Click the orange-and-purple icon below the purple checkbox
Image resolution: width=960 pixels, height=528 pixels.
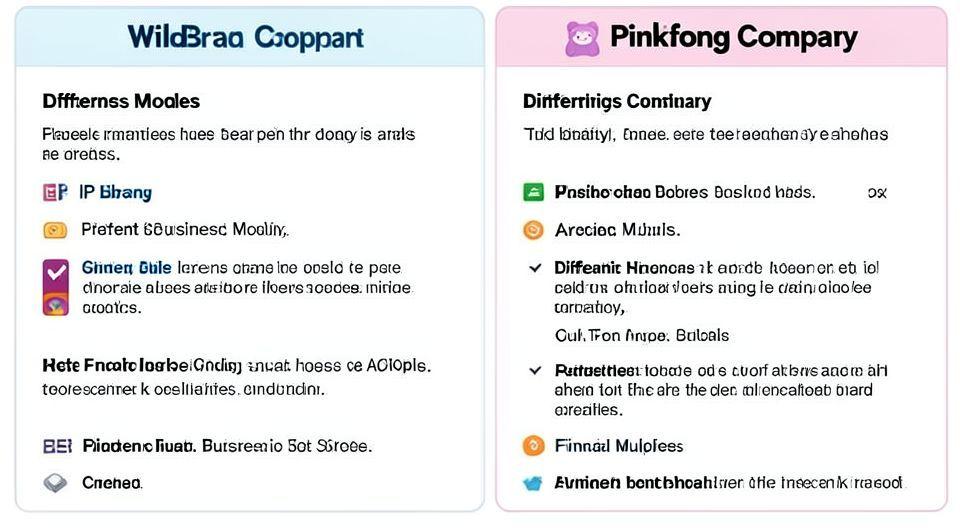click(56, 304)
